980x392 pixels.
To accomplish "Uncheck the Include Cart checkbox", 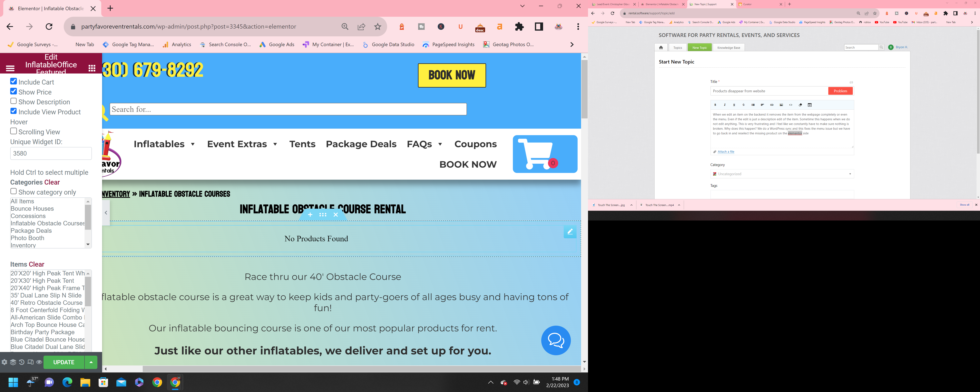I will [14, 81].
